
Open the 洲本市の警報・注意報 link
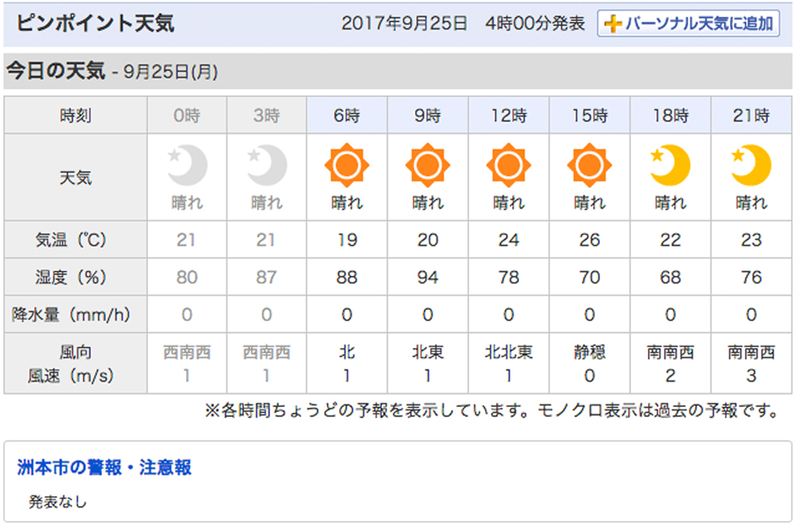click(104, 467)
